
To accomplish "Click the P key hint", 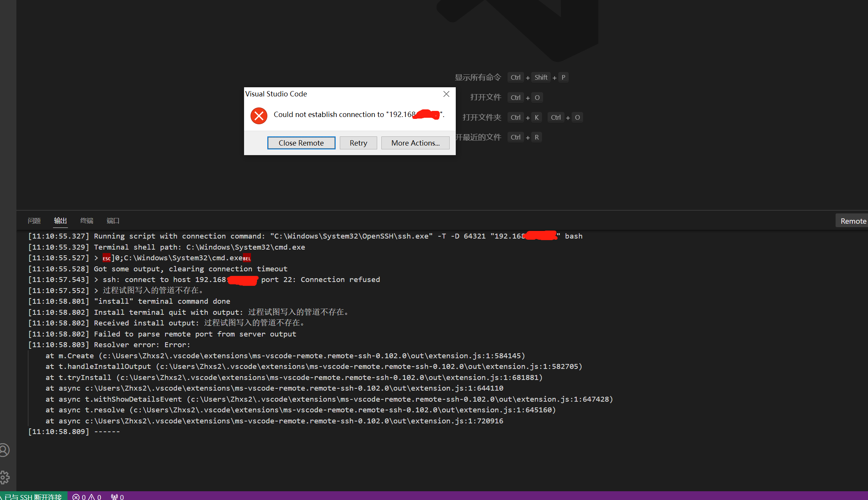I will click(x=563, y=77).
